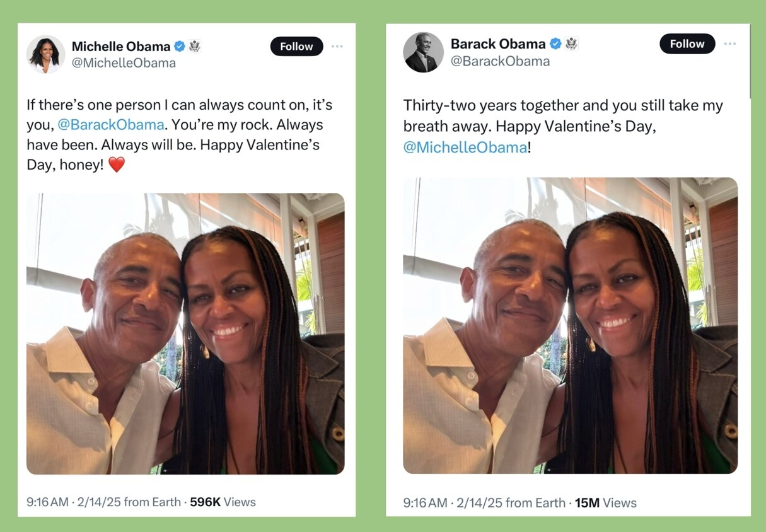Screen dimensions: 766x532
Task: Open Barack Obama's black-and-white profile picture
Action: click(423, 52)
